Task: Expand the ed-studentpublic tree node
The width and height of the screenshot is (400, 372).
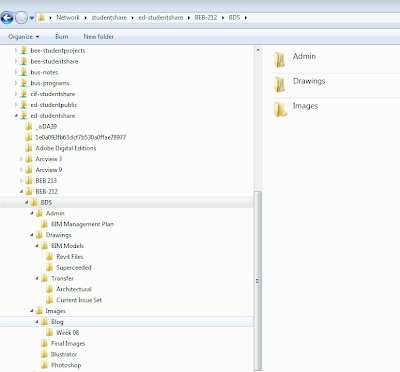Action: [16, 105]
